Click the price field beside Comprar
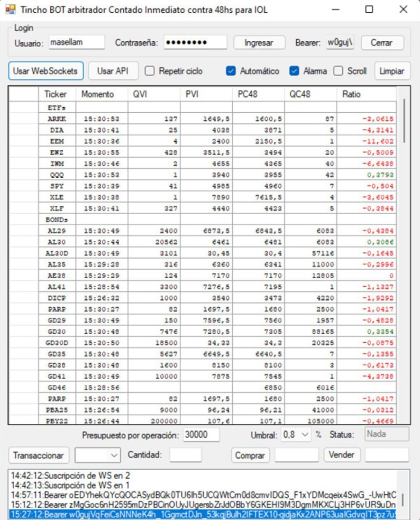Viewport: 420px width, 520px height. click(x=297, y=455)
